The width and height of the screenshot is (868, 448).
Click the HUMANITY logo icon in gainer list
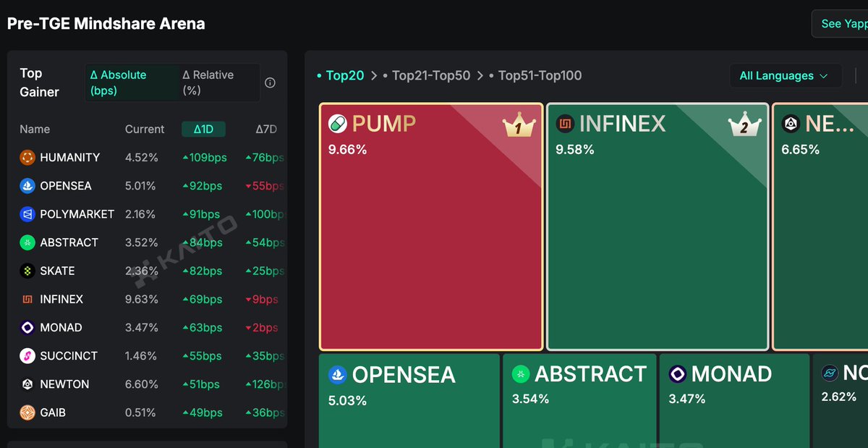27,158
